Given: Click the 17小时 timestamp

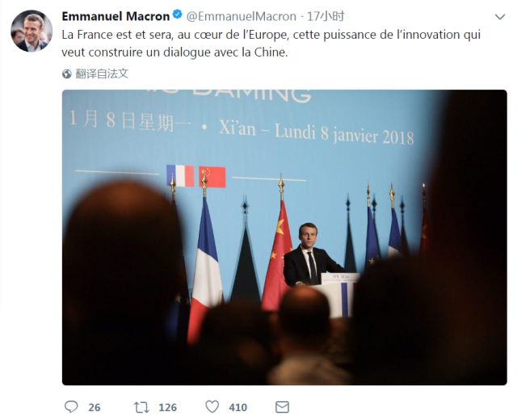Looking at the screenshot, I should point(326,16).
